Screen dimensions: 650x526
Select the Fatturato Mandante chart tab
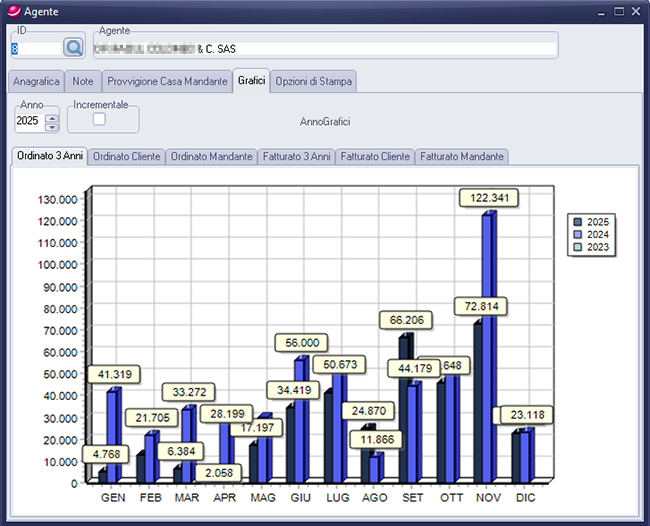[x=461, y=157]
